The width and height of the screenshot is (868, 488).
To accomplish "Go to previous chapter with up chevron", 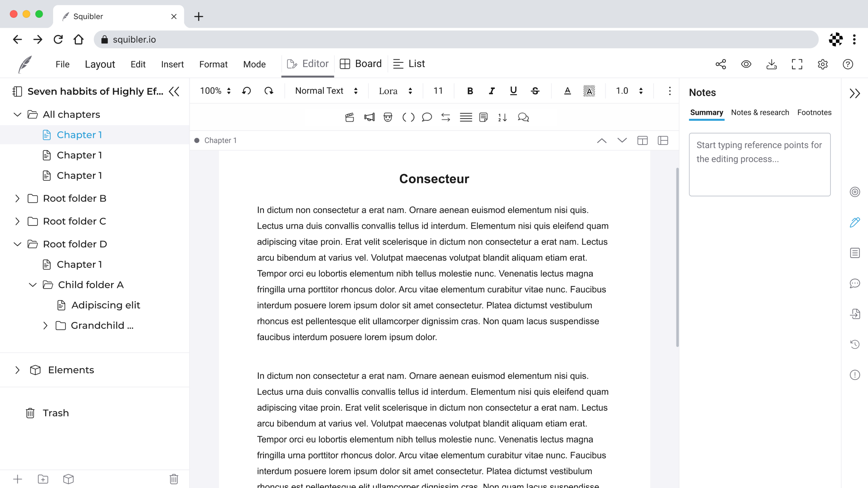I will pos(602,140).
